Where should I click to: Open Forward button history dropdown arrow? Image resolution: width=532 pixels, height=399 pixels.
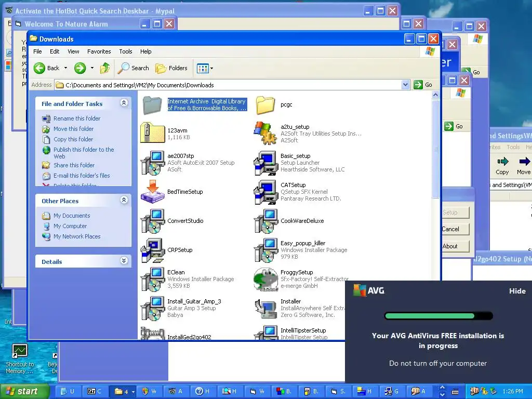tap(92, 68)
